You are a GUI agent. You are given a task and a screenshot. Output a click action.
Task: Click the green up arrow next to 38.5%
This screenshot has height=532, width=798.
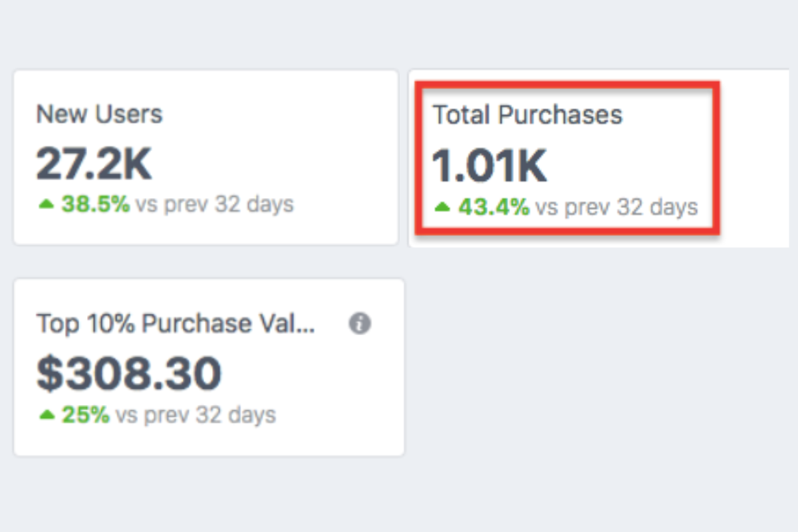point(47,205)
